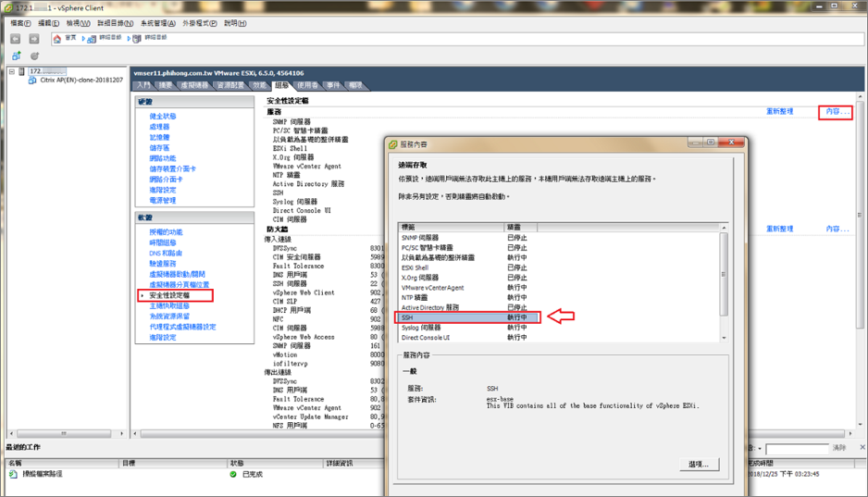Select VMware vCenter Agent row in dialog
868x497 pixels.
tap(467, 287)
